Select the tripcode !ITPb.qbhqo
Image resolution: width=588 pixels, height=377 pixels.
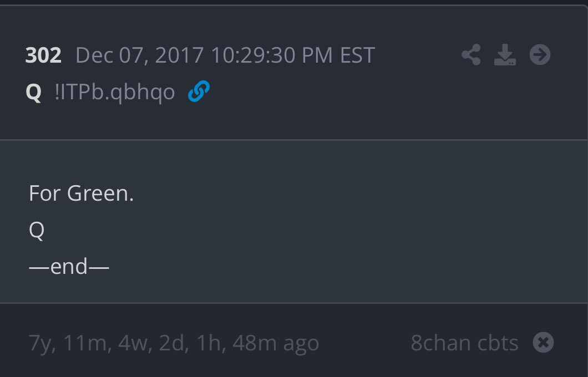[115, 93]
